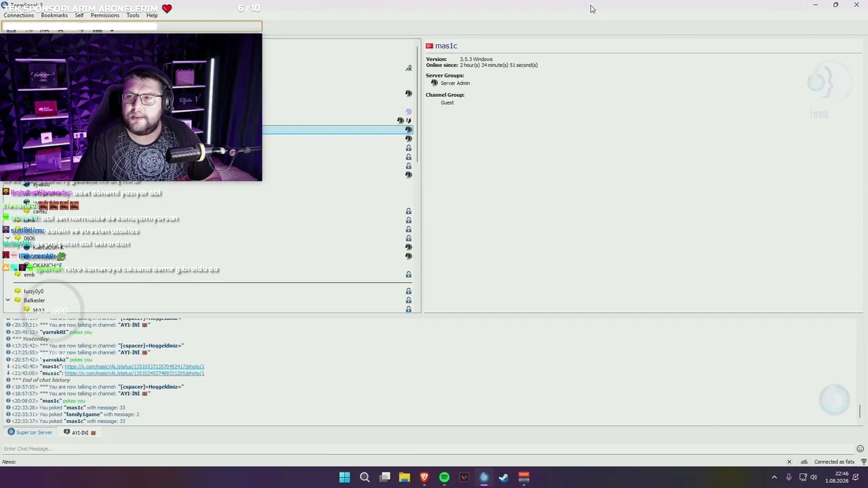Open taskbar Search
The height and width of the screenshot is (488, 868).
[x=365, y=478]
